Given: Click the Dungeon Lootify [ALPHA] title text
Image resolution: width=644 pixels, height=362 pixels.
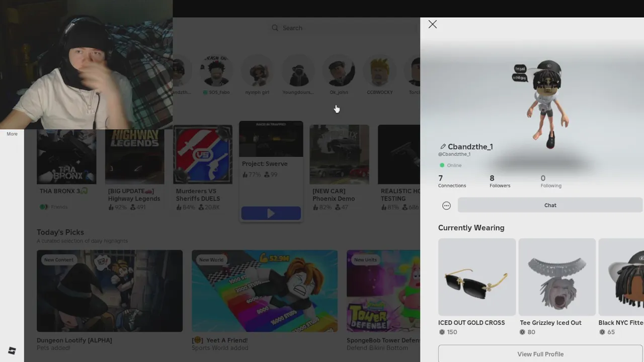Looking at the screenshot, I should pyautogui.click(x=74, y=340).
